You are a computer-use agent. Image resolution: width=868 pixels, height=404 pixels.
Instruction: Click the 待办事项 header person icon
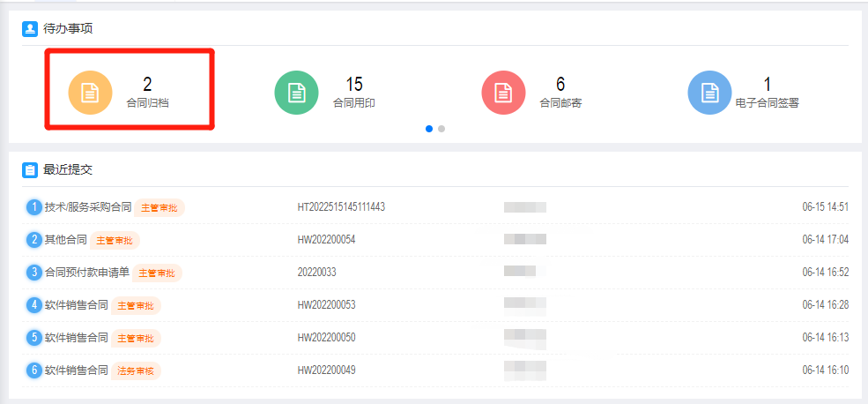29,29
